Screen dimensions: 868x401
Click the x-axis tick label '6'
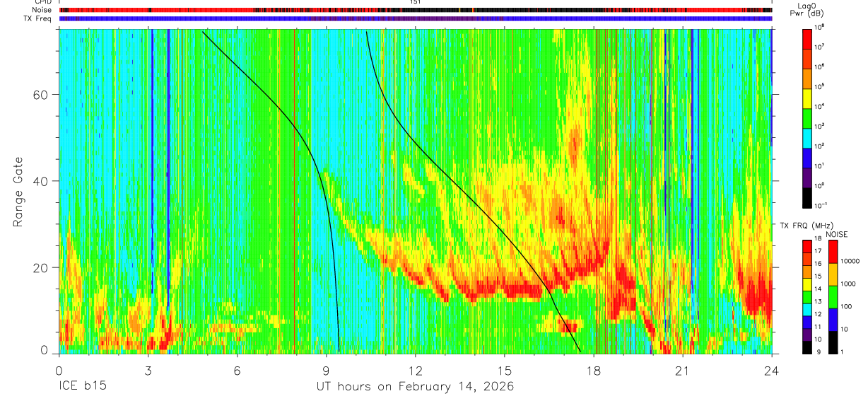pos(237,369)
